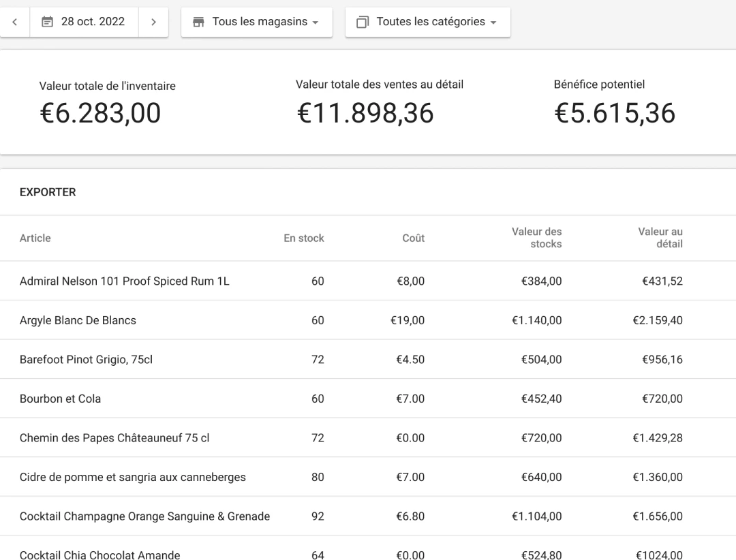The image size is (736, 560).
Task: Expand the Toutes les catégories dropdown
Action: coord(428,22)
